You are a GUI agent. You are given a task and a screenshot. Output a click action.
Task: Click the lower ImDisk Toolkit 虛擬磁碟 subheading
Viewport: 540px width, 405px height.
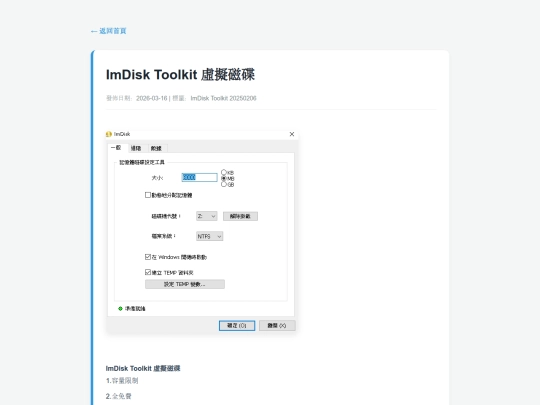(143, 368)
